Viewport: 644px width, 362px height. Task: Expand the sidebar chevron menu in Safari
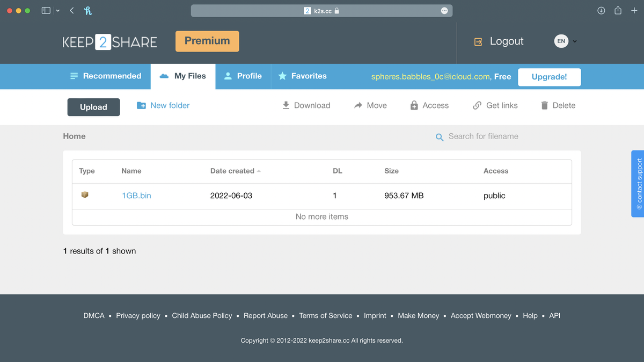click(x=57, y=11)
